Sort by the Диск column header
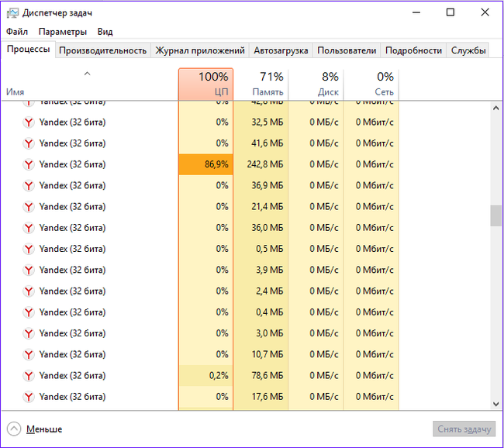This screenshot has height=448, width=504. tap(316, 84)
